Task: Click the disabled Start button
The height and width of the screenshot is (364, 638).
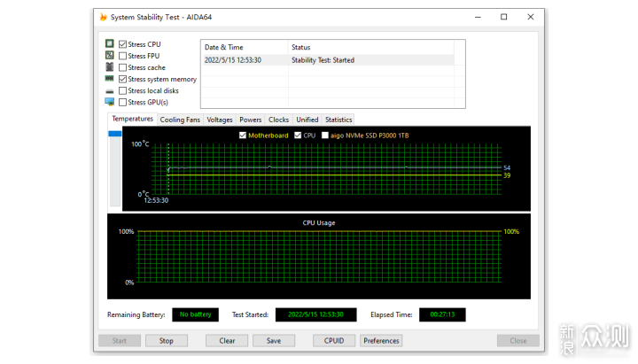Action: pos(120,341)
